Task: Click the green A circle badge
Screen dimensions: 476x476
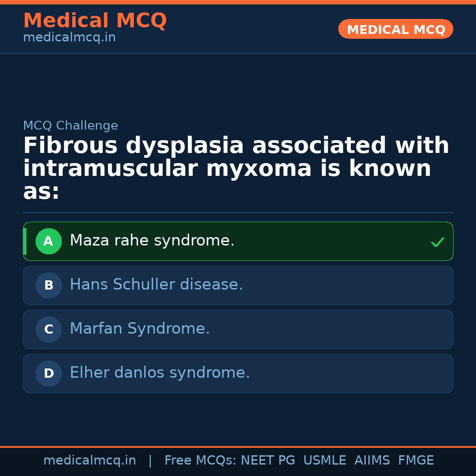Action: coord(48,241)
